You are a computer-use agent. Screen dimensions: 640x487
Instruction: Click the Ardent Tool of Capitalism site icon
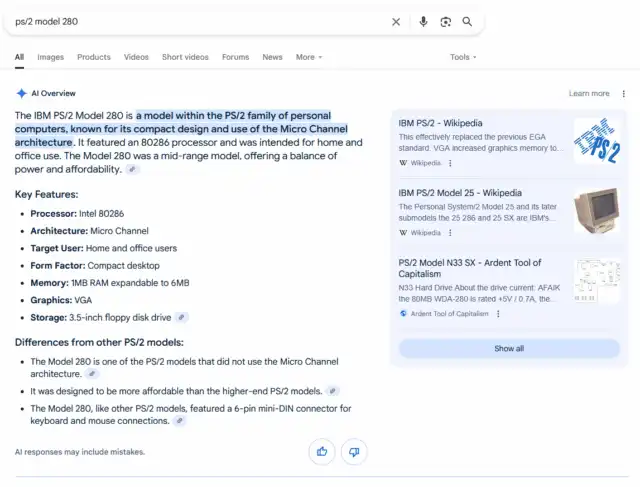point(403,314)
